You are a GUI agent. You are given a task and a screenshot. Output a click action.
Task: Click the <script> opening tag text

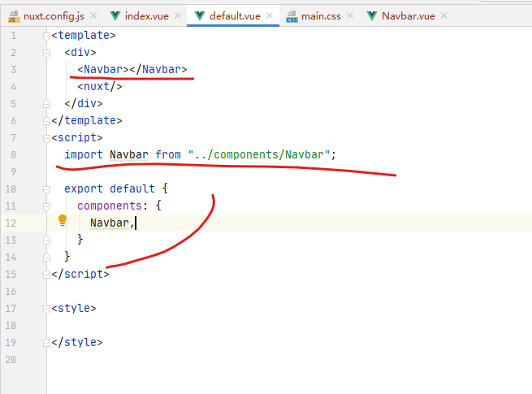77,138
